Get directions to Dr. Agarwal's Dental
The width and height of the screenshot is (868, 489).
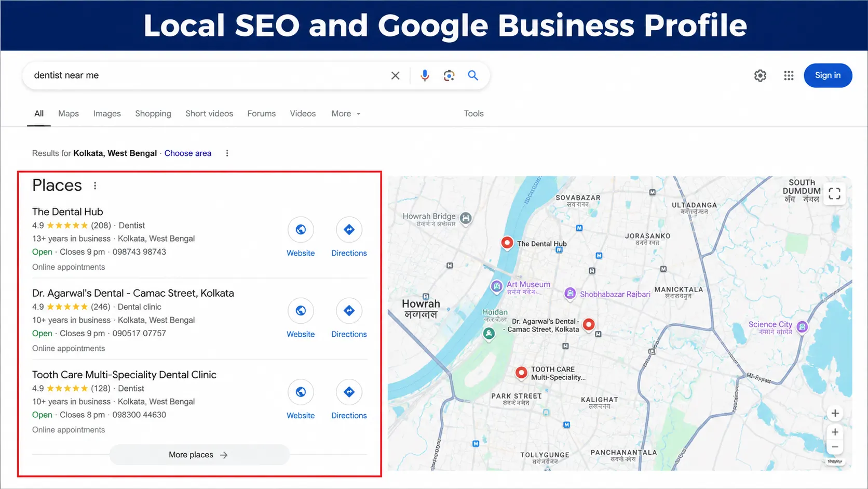pos(349,311)
